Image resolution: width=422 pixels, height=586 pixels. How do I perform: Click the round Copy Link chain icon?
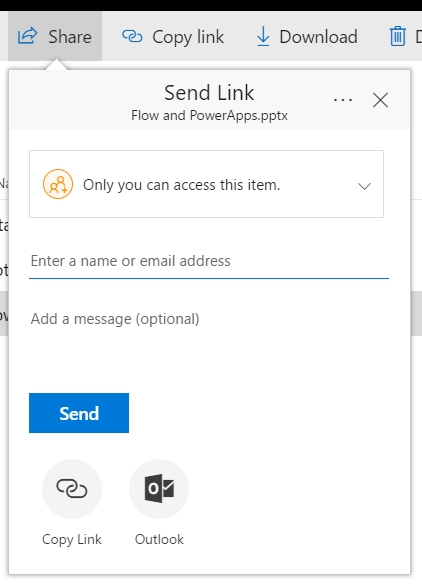coord(72,488)
